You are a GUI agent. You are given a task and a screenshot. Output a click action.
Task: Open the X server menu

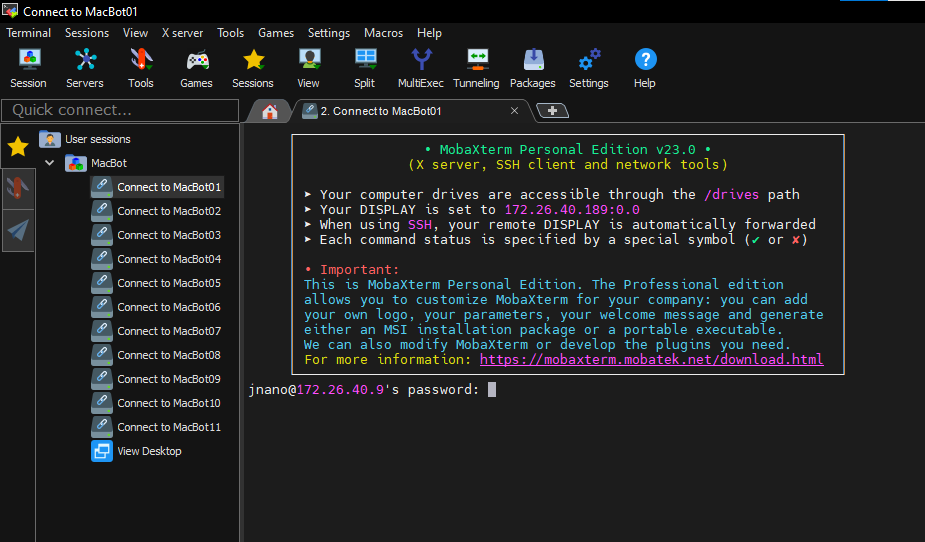[182, 33]
